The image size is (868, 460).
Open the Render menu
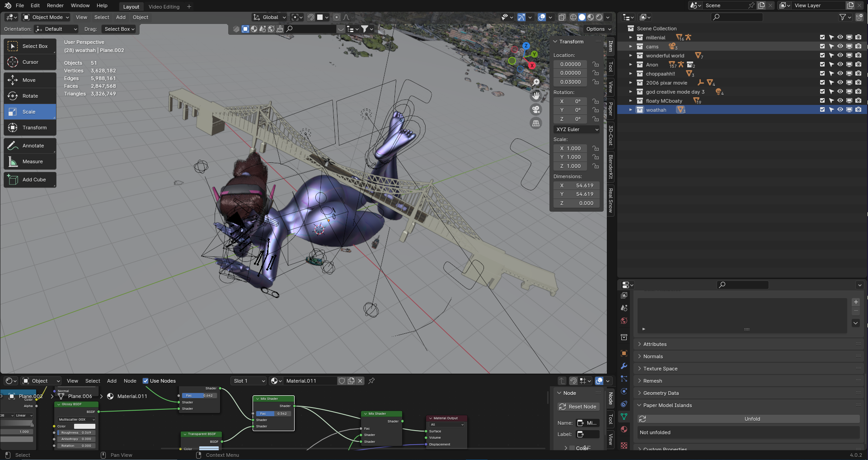click(x=55, y=5)
